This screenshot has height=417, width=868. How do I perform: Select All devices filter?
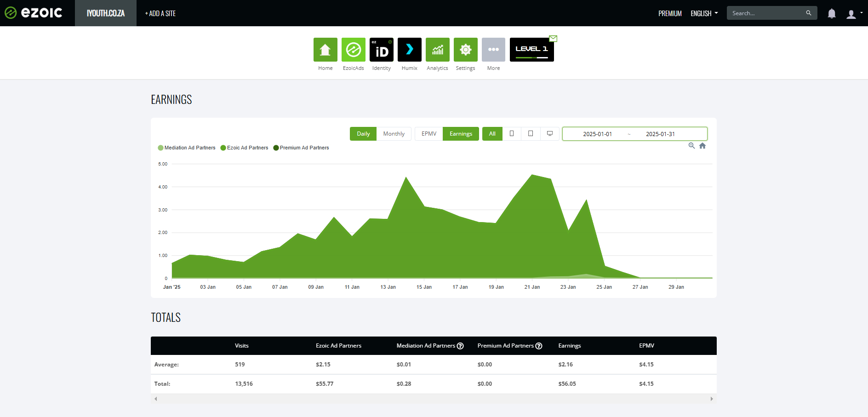[492, 134]
